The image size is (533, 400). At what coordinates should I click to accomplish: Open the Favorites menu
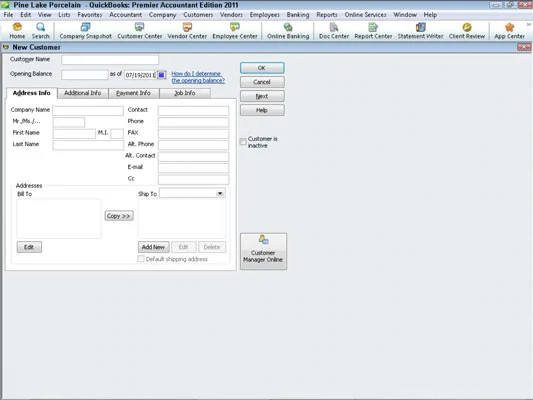90,15
